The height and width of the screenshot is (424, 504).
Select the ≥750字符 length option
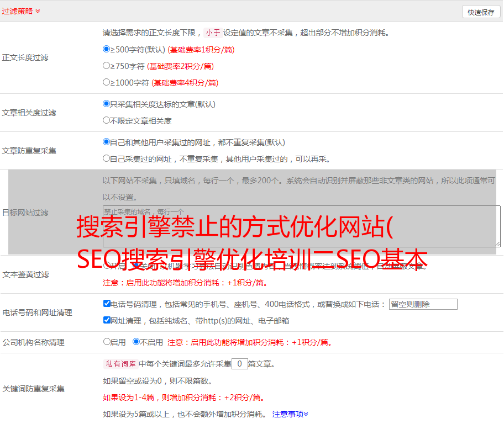coord(107,66)
